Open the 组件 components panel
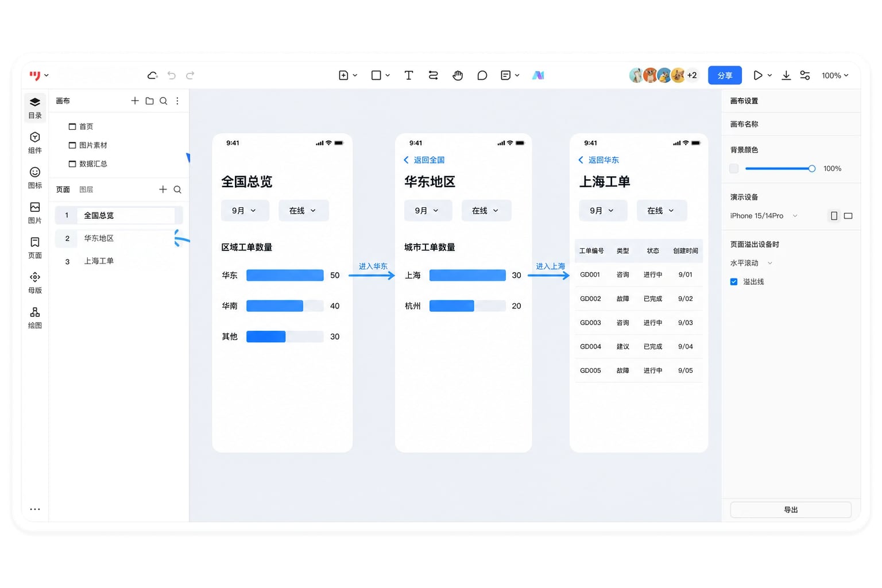Screen dimensions: 882x588 tap(35, 142)
